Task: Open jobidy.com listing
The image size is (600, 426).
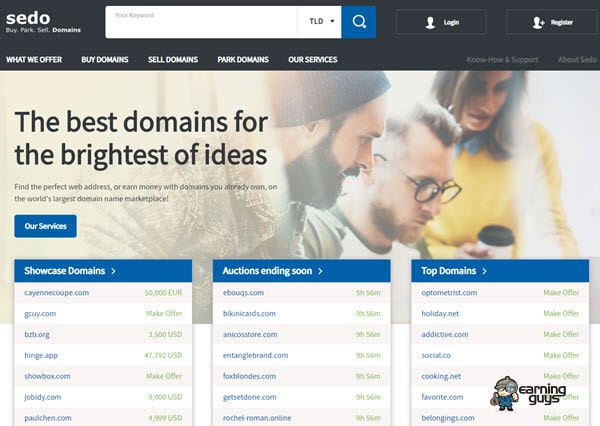Action: [x=43, y=397]
